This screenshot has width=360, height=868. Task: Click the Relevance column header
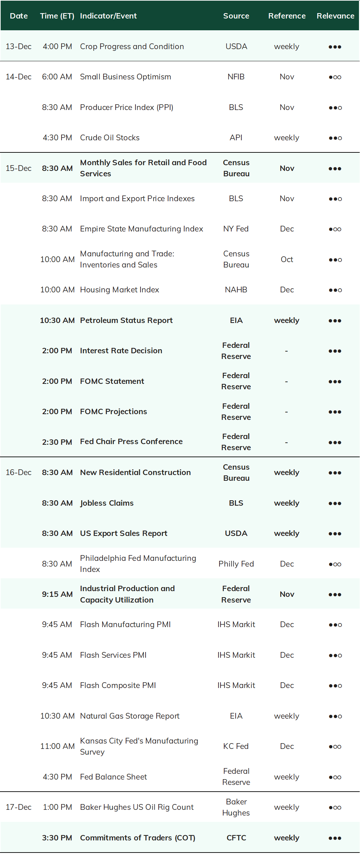tap(335, 16)
